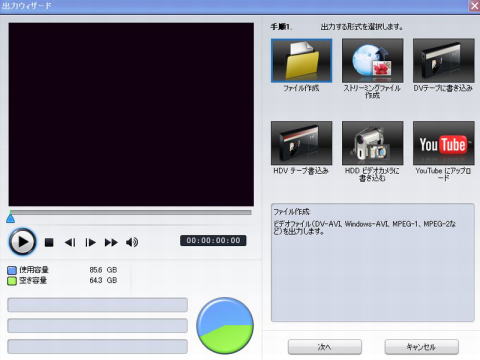Click the black video preview area
Image resolution: width=480 pixels, height=360 pixels.
point(131,114)
